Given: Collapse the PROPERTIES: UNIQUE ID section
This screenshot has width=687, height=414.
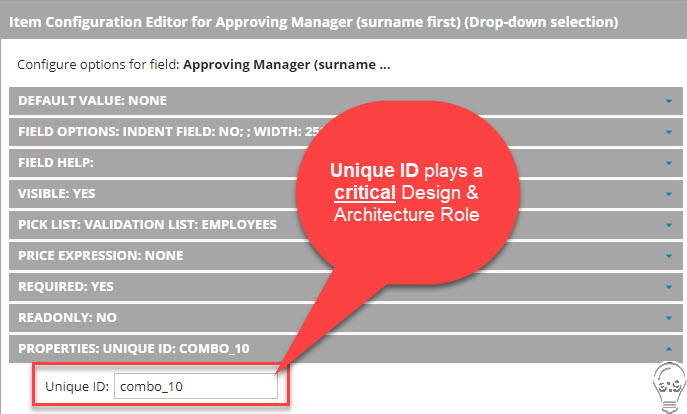Looking at the screenshot, I should (134, 348).
